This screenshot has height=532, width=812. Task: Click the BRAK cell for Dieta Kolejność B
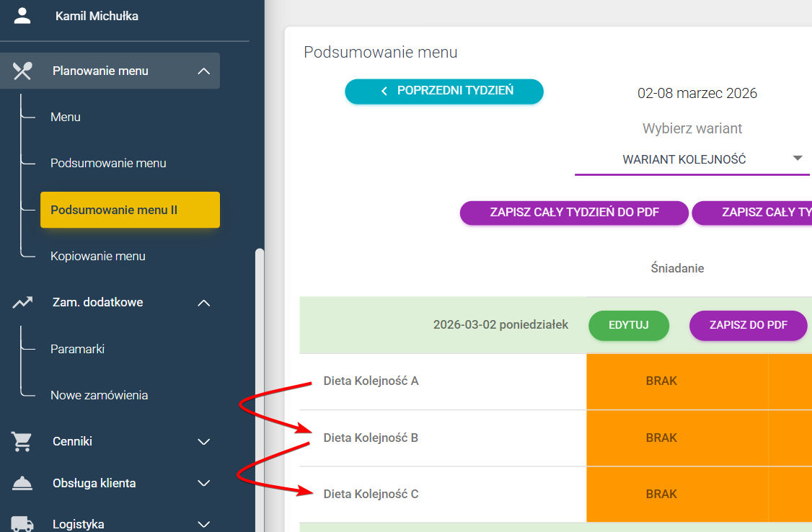(677, 438)
